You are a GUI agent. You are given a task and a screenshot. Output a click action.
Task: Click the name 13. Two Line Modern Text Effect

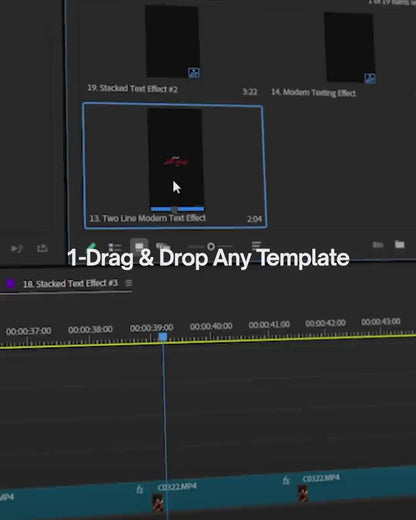tap(148, 218)
